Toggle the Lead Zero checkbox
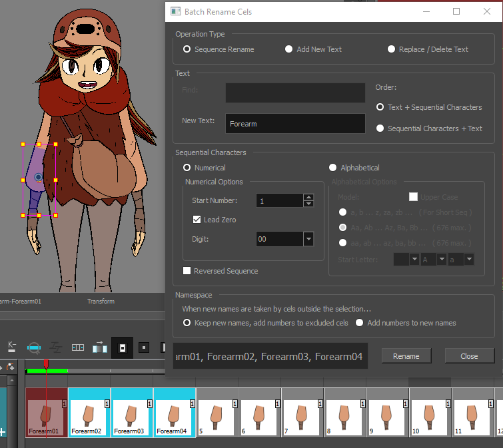Viewport: 503px width, 448px height. [197, 220]
